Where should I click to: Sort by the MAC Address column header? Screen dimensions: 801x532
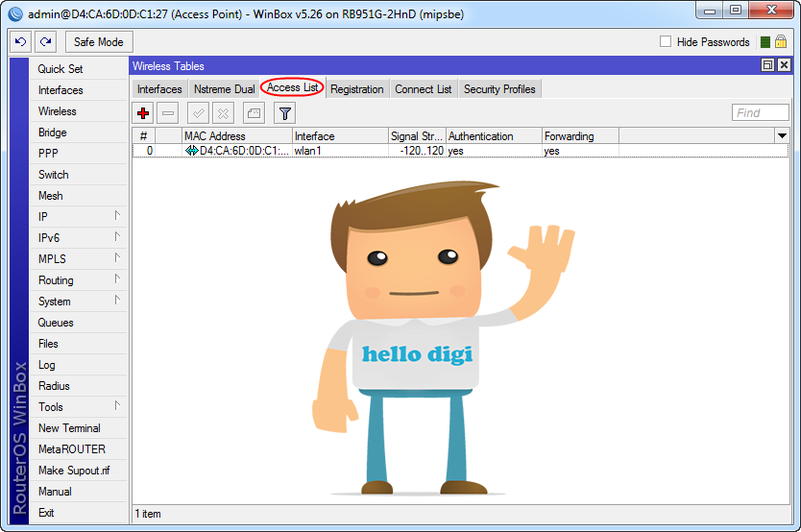point(237,136)
